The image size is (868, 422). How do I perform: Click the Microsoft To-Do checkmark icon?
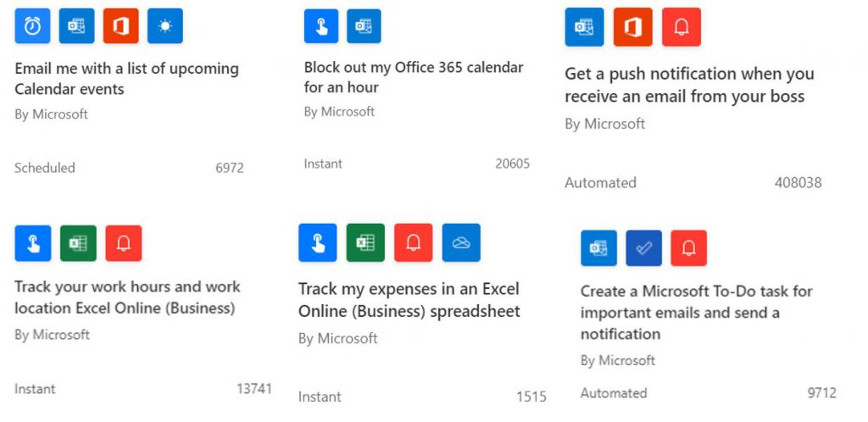(644, 248)
